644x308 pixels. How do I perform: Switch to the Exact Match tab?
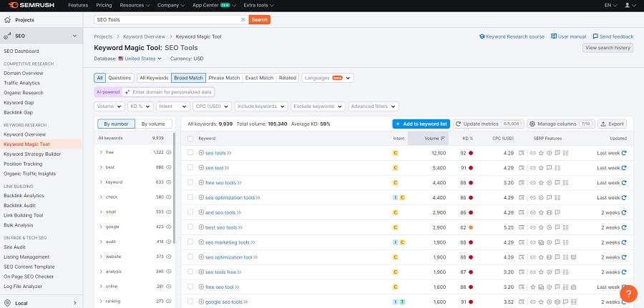259,78
